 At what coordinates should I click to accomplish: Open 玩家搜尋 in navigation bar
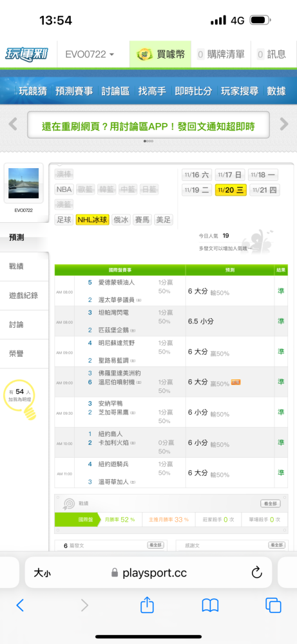(240, 91)
